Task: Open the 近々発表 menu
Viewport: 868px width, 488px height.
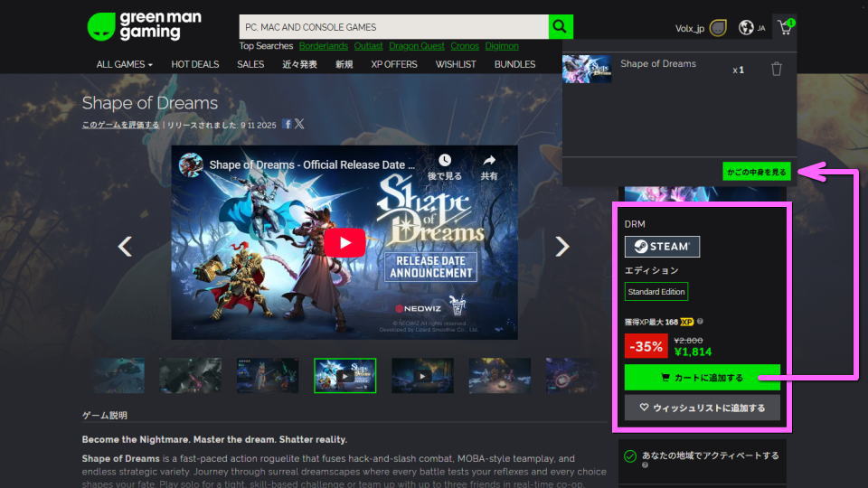Action: [299, 64]
